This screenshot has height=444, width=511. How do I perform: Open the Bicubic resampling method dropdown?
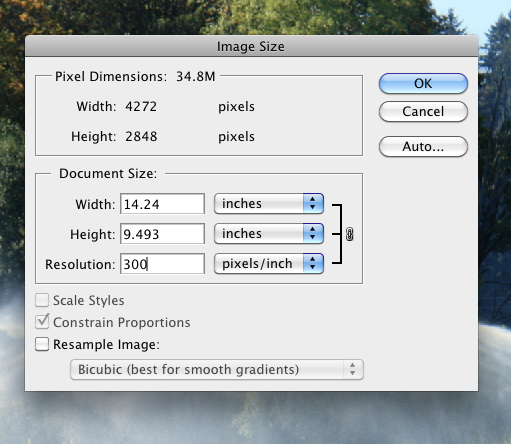coord(217,369)
